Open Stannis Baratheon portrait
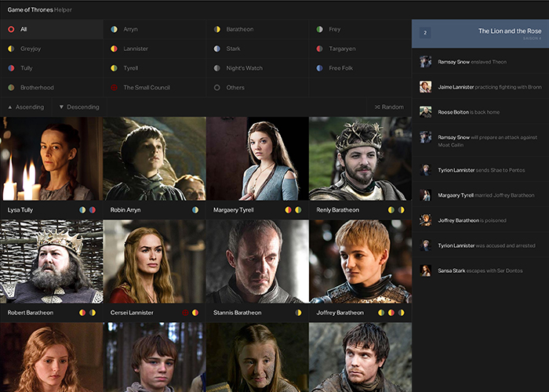The height and width of the screenshot is (392, 549). (x=257, y=261)
